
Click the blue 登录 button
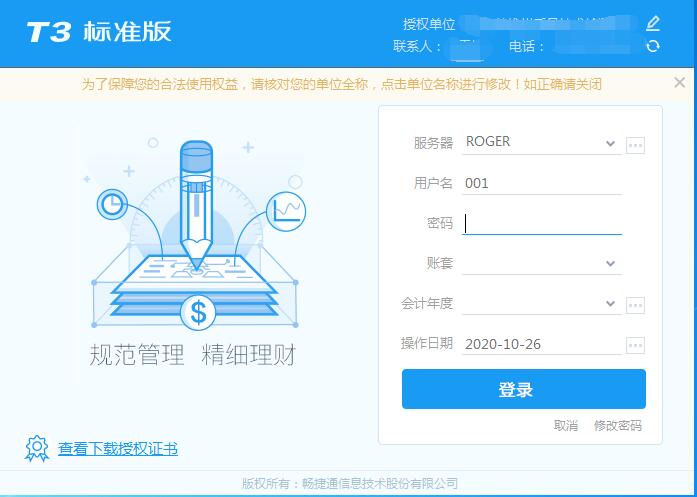point(524,389)
